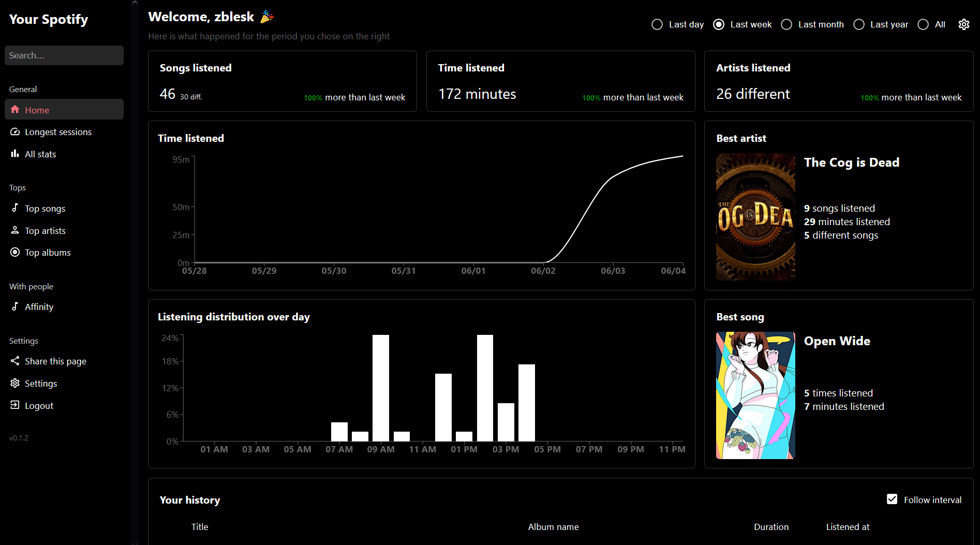Click the Top albums disc icon

15,252
